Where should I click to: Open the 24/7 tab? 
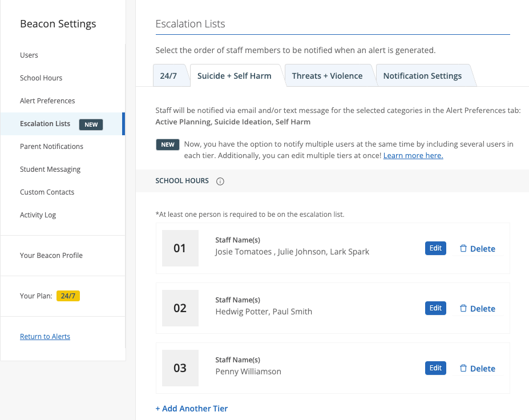click(x=168, y=75)
